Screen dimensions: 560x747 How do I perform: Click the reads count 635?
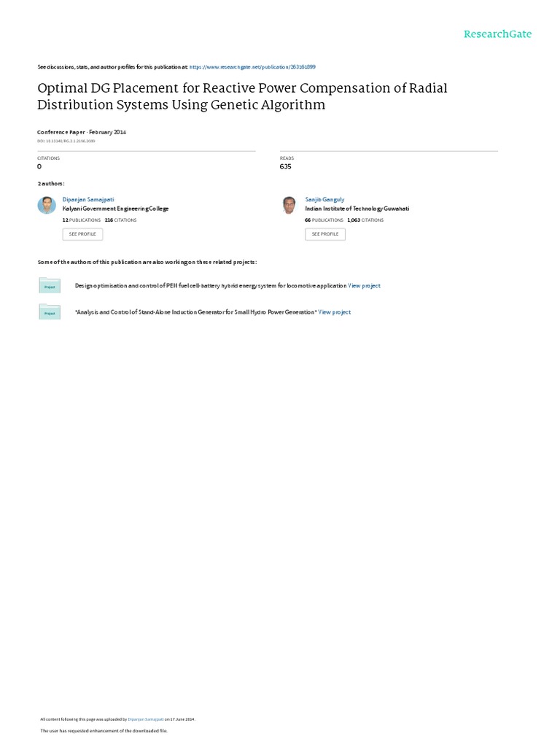pyautogui.click(x=285, y=166)
